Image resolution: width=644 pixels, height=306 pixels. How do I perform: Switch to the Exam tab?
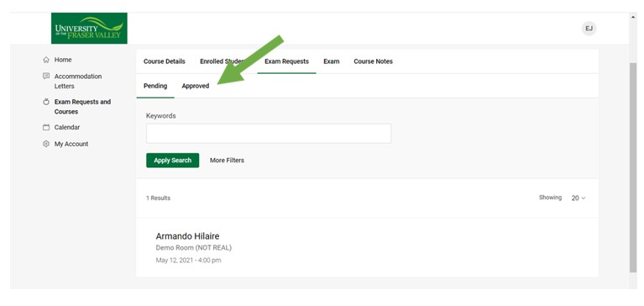[x=332, y=61]
